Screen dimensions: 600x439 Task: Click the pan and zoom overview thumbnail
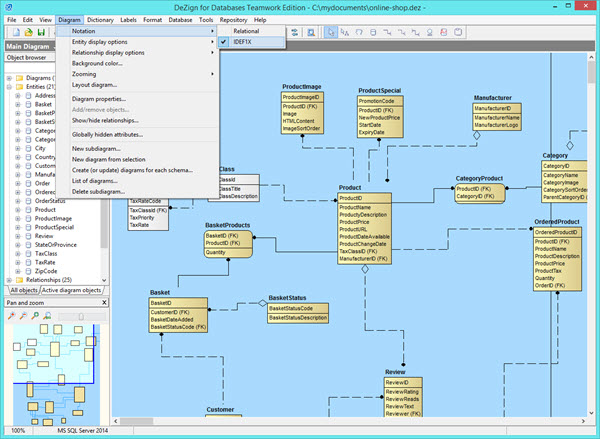click(x=57, y=375)
